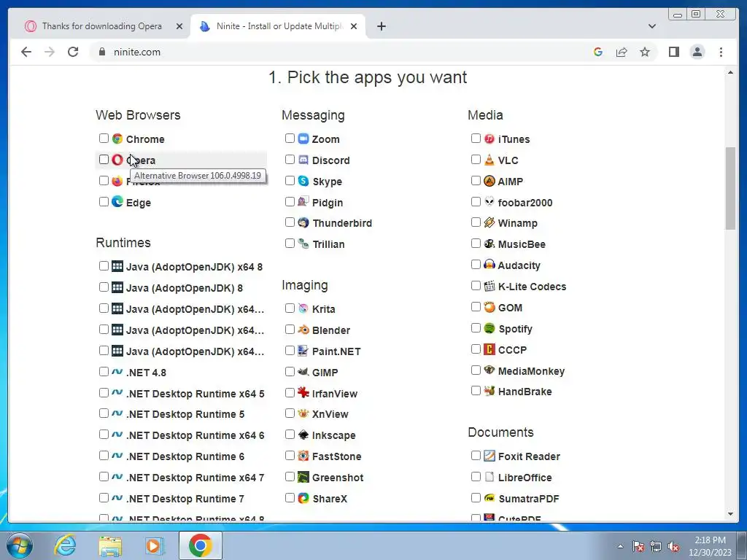
Task: Click the Edge browser icon
Action: pos(117,202)
